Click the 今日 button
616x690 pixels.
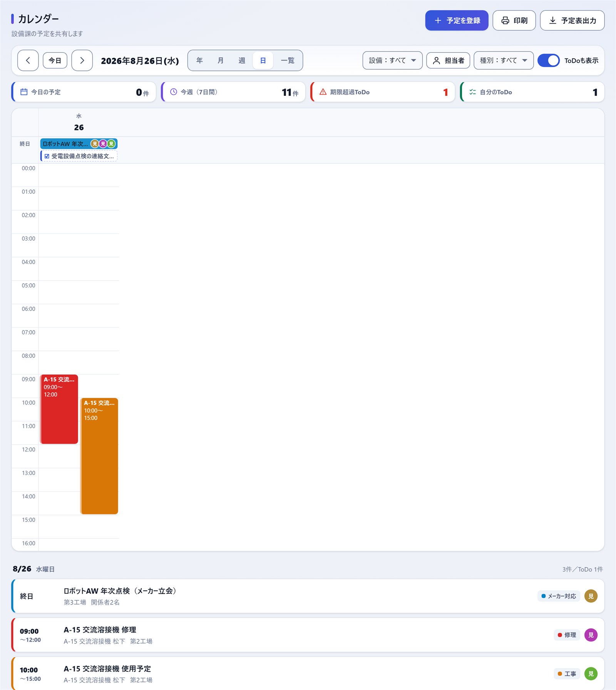[x=55, y=60]
